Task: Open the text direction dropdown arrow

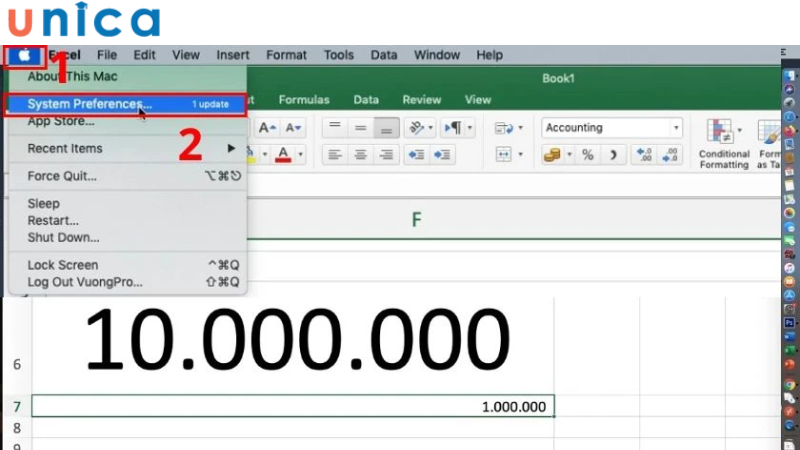Action: point(469,128)
